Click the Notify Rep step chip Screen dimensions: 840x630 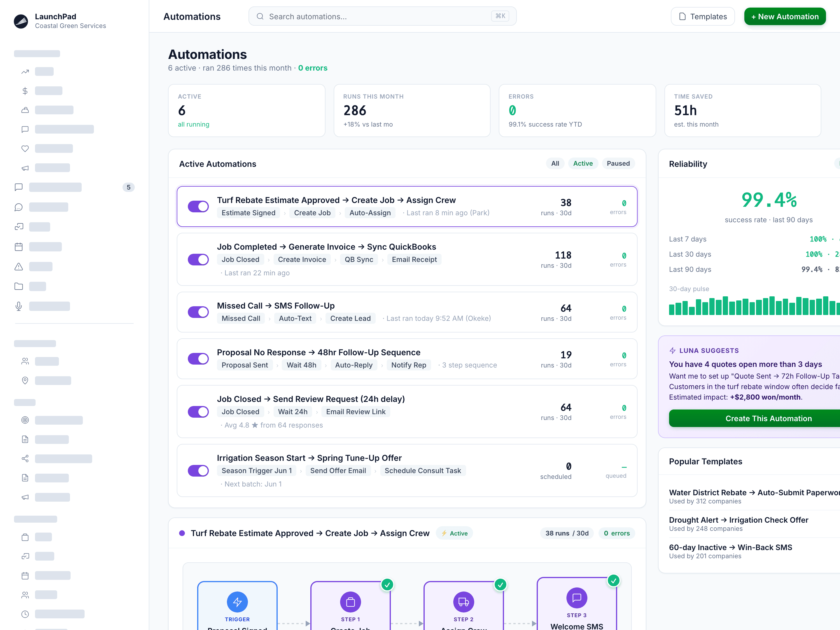click(x=409, y=365)
